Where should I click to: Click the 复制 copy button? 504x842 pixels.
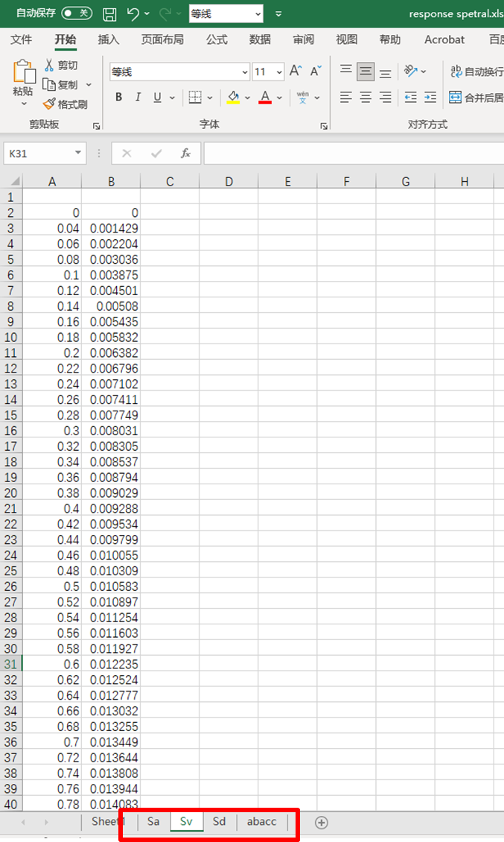[61, 85]
